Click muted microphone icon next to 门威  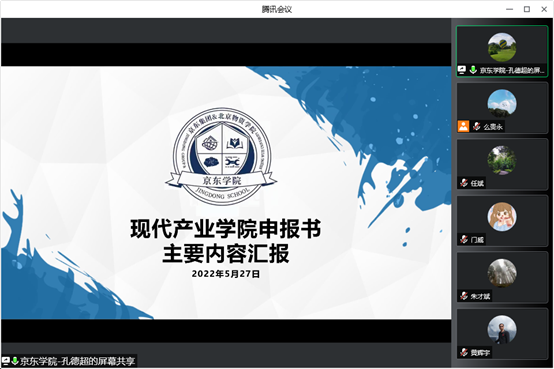point(464,239)
